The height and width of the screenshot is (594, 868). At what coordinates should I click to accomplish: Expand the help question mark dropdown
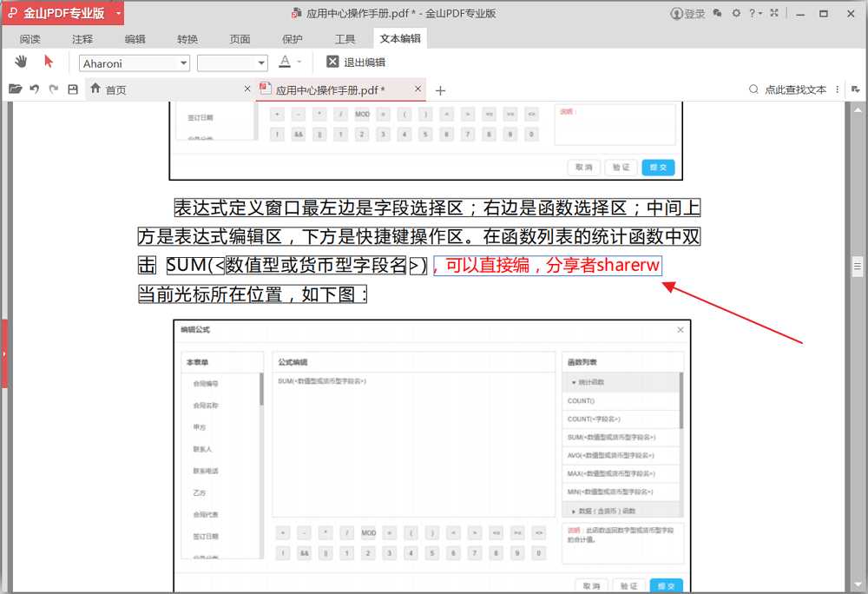click(x=753, y=13)
